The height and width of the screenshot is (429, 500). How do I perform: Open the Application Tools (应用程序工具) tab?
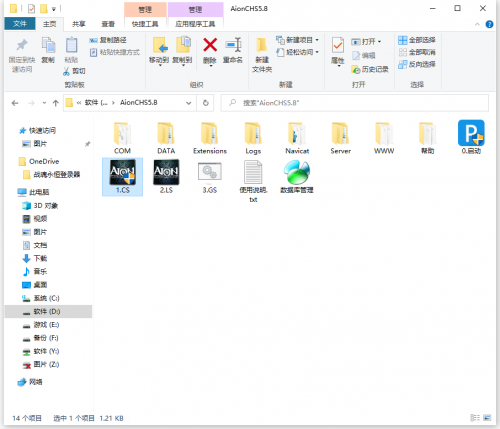195,24
